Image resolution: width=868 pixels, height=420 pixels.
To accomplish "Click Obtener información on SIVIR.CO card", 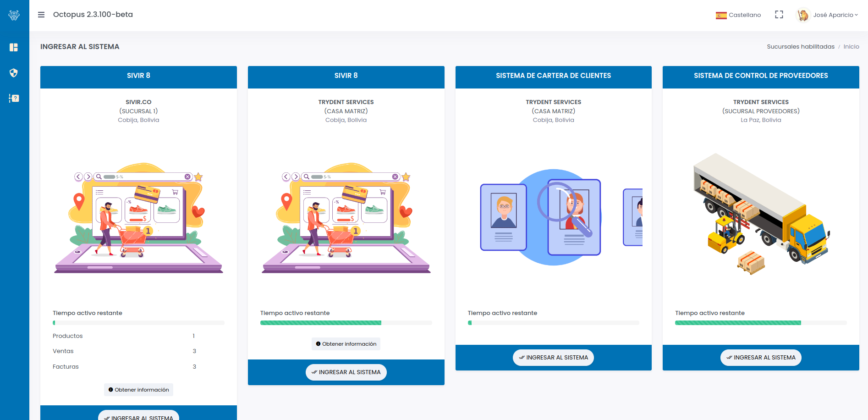I will tap(138, 390).
